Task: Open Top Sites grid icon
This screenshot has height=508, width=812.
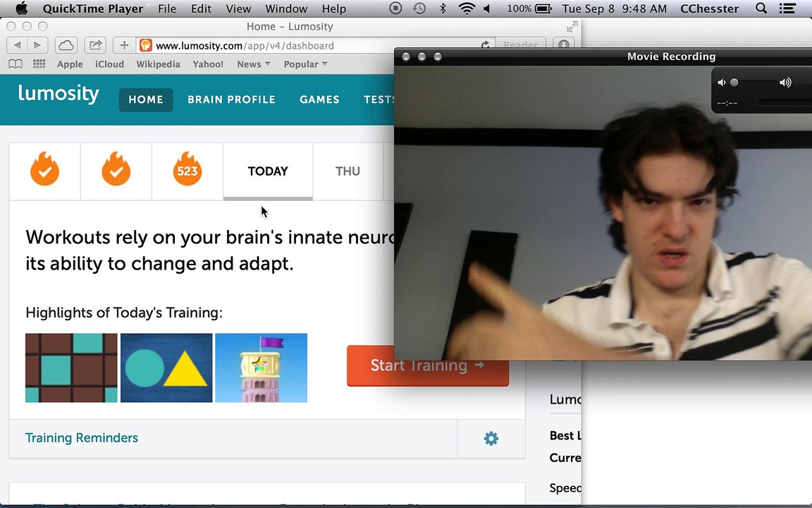Action: (39, 64)
